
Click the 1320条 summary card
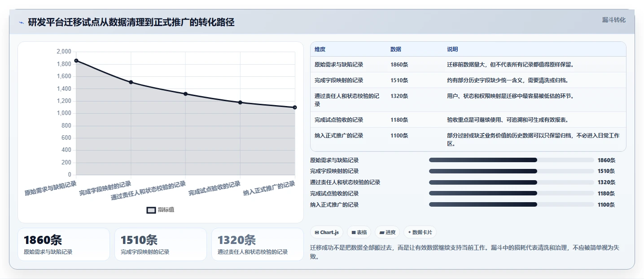click(258, 244)
